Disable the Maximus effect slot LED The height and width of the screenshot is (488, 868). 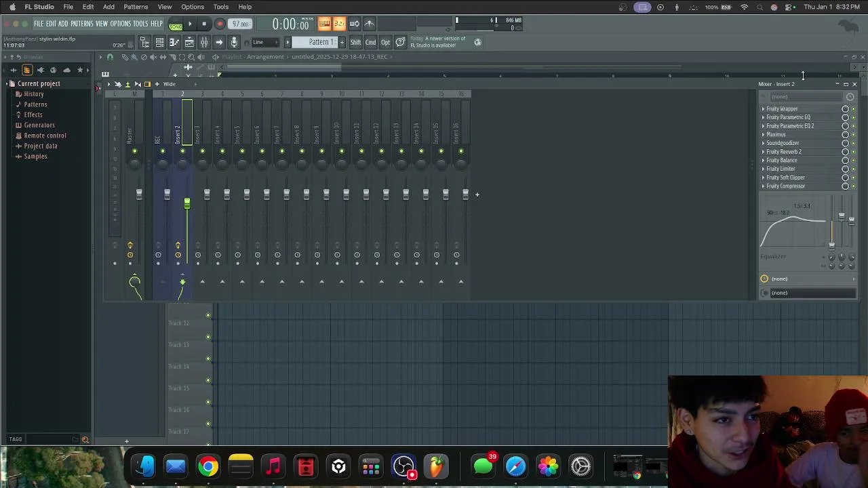854,135
